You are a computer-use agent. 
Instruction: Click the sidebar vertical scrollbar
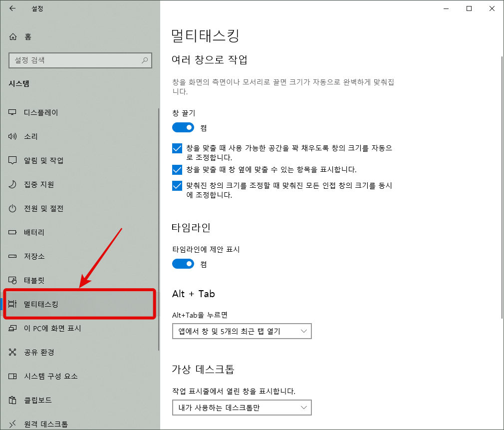(x=159, y=229)
